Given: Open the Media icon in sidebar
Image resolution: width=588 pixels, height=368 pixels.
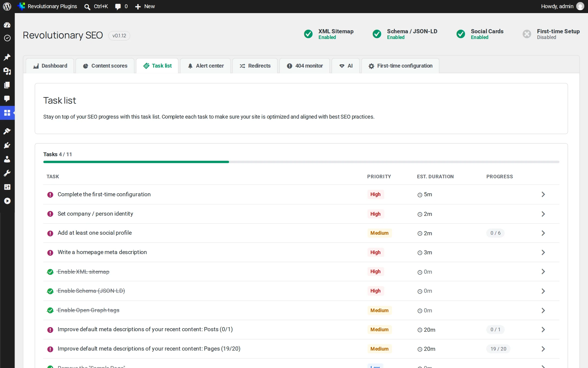Looking at the screenshot, I should point(7,71).
